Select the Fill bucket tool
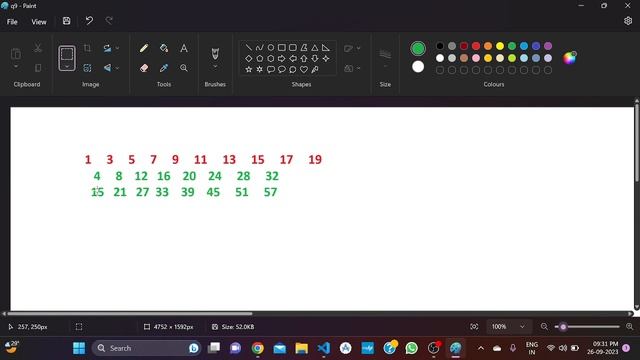The width and height of the screenshot is (640, 360). point(164,48)
